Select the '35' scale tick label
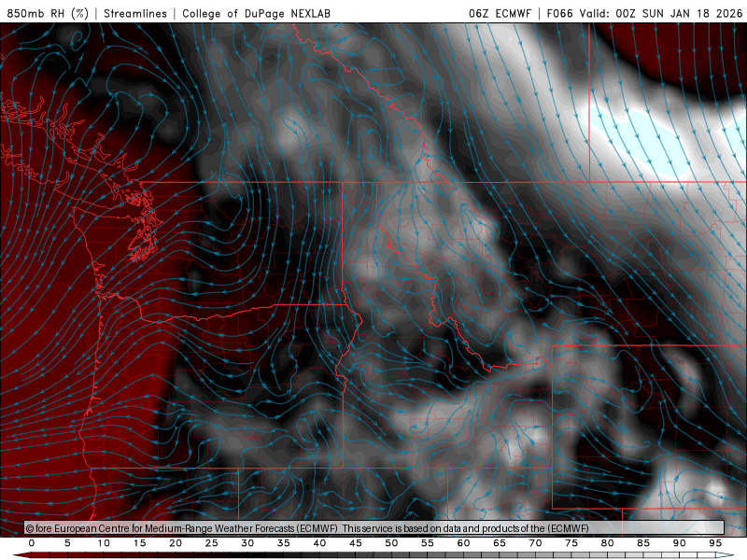 [284, 543]
